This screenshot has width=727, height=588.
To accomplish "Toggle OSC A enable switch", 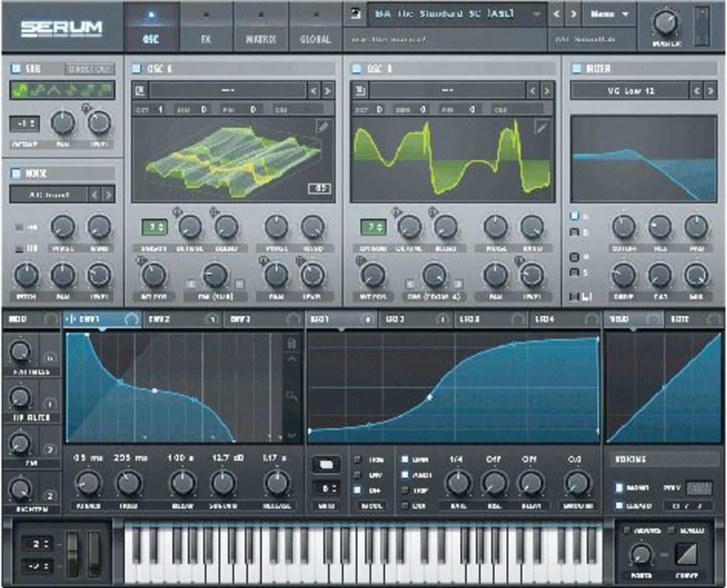I will (137, 68).
